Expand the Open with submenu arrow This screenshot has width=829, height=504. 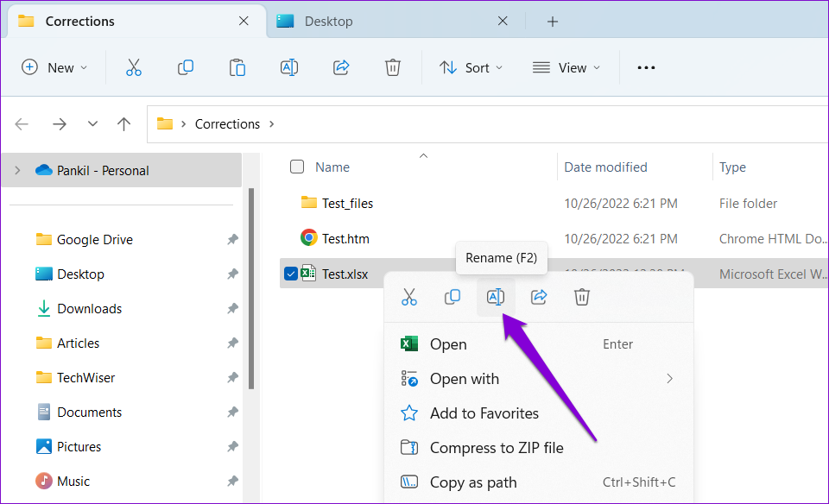(x=669, y=379)
